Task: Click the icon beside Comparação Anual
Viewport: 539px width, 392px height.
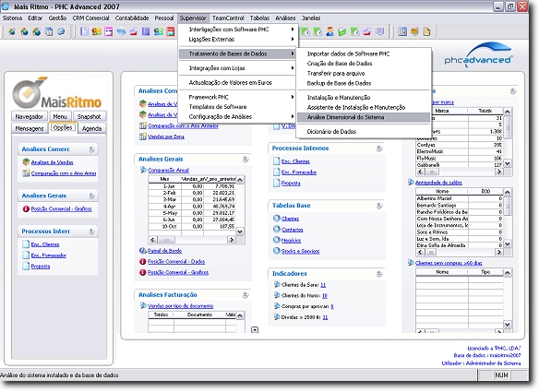Action: tap(143, 170)
